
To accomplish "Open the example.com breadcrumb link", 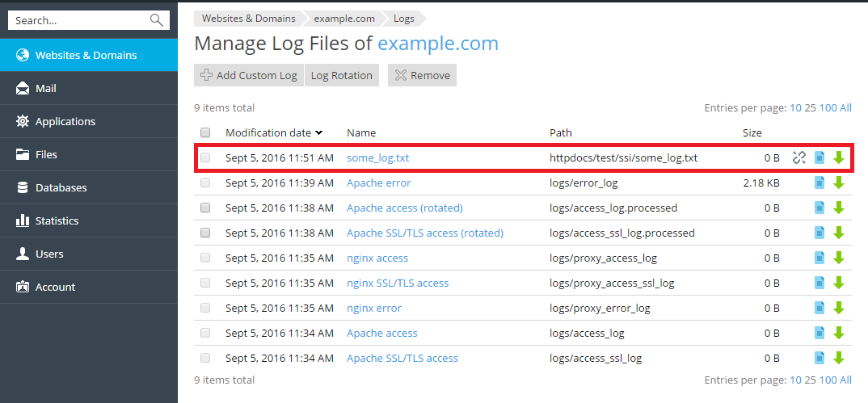I will tap(345, 18).
